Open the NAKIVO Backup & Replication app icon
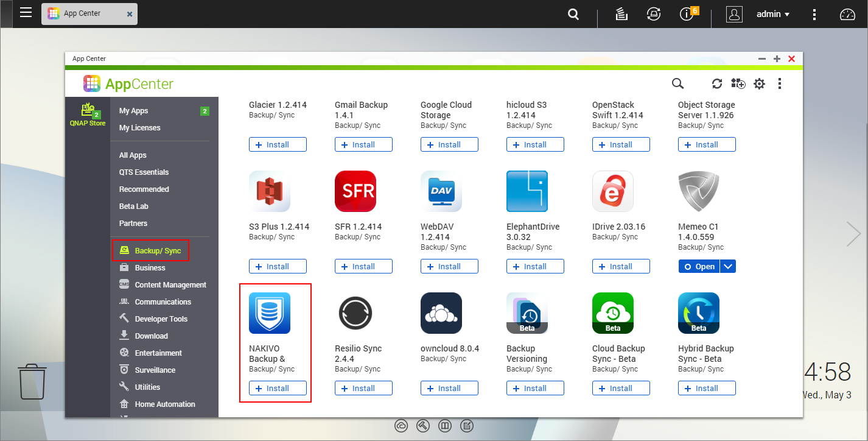 pyautogui.click(x=270, y=313)
